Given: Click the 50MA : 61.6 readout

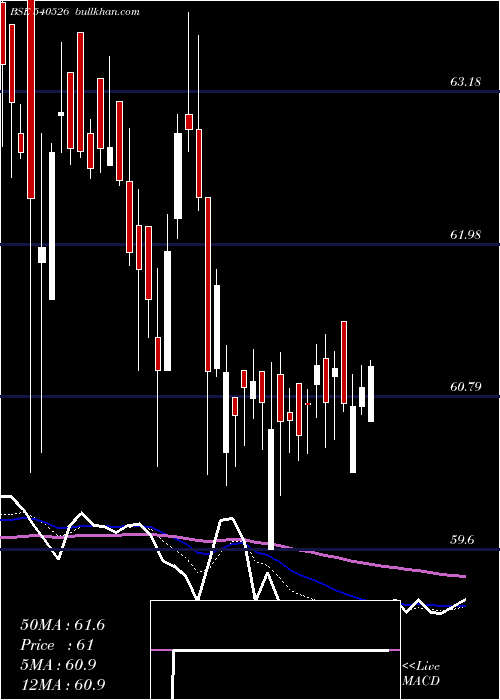Looking at the screenshot, I should [63, 625].
